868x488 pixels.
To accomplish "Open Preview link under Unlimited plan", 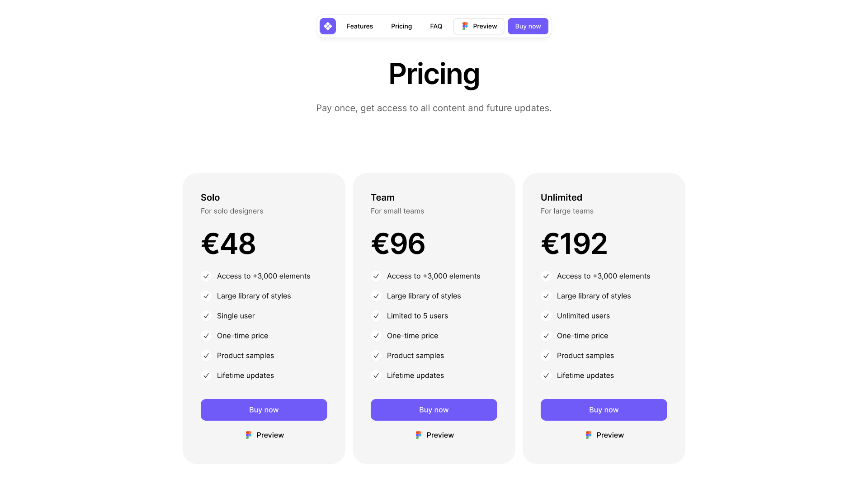I will click(x=604, y=435).
